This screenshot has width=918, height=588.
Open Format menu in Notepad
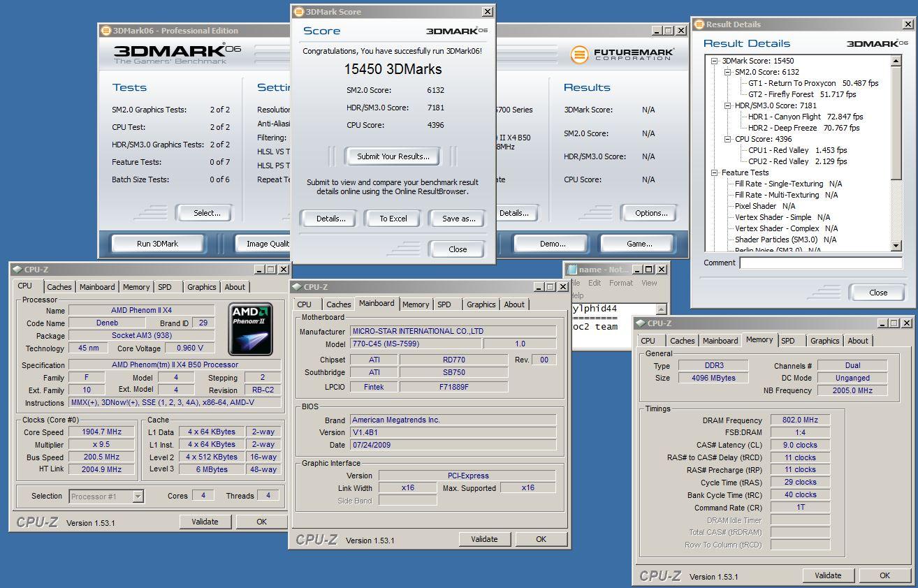[621, 283]
